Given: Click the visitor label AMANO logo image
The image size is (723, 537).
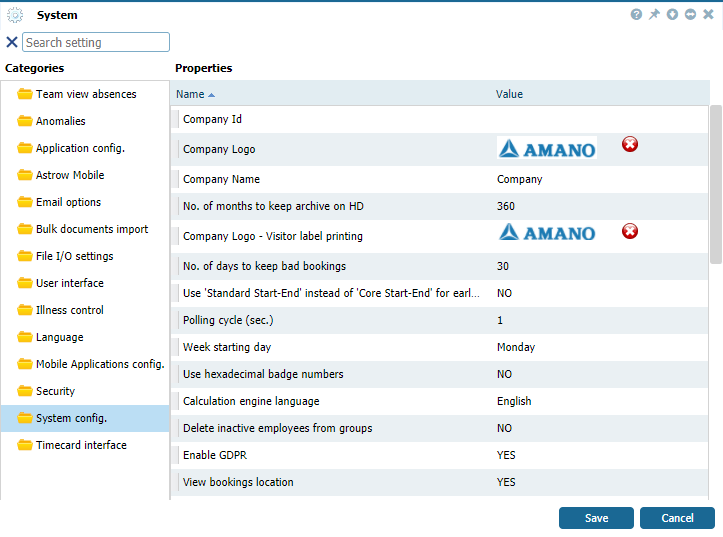Looking at the screenshot, I should pos(547,232).
